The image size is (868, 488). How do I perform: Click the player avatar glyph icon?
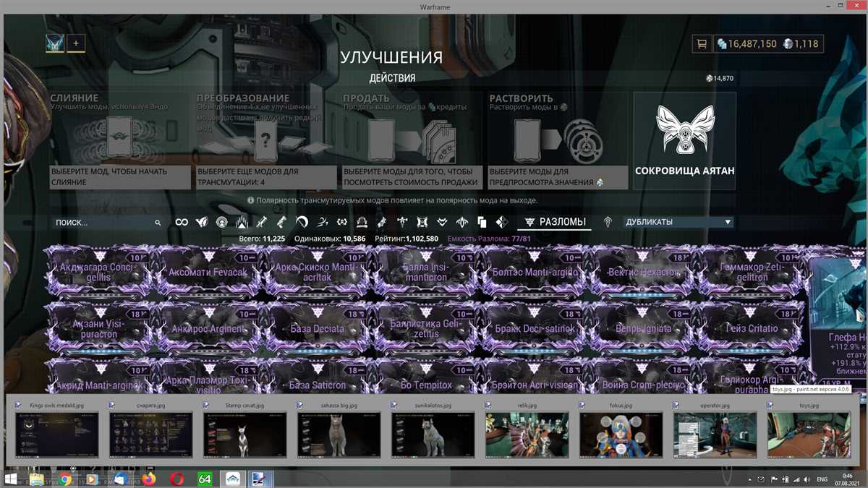(55, 43)
